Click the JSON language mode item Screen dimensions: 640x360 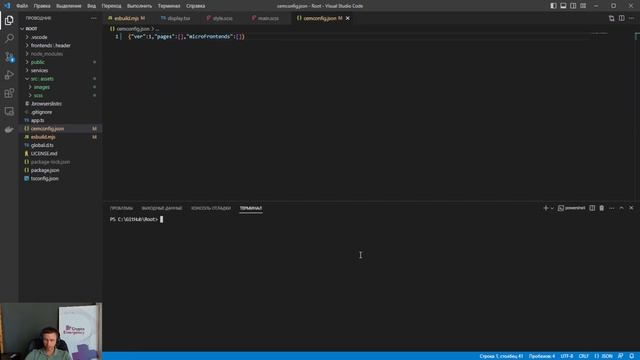tap(603, 356)
